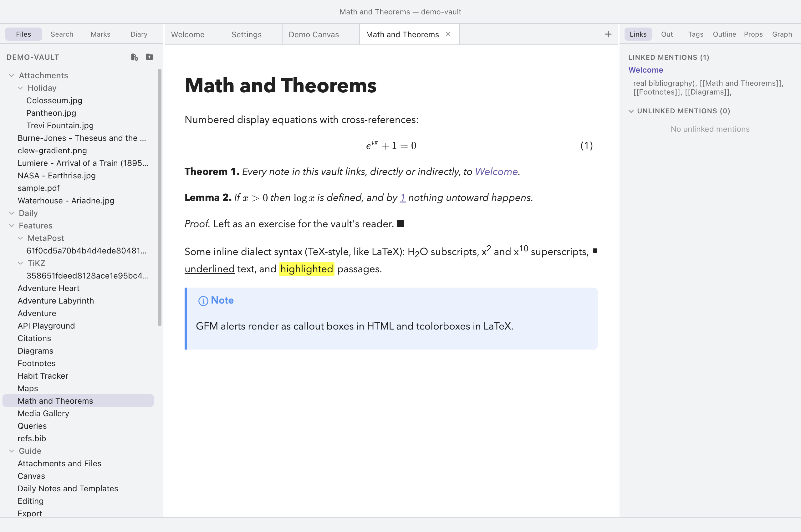Open the Habit Tracker note
801x532 pixels.
coord(43,376)
